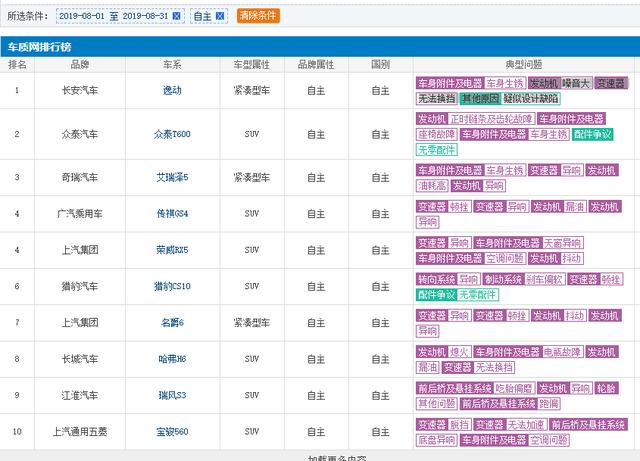Select the 底盘异响 tag for 宝骏560
This screenshot has height=461, width=640.
[x=436, y=440]
